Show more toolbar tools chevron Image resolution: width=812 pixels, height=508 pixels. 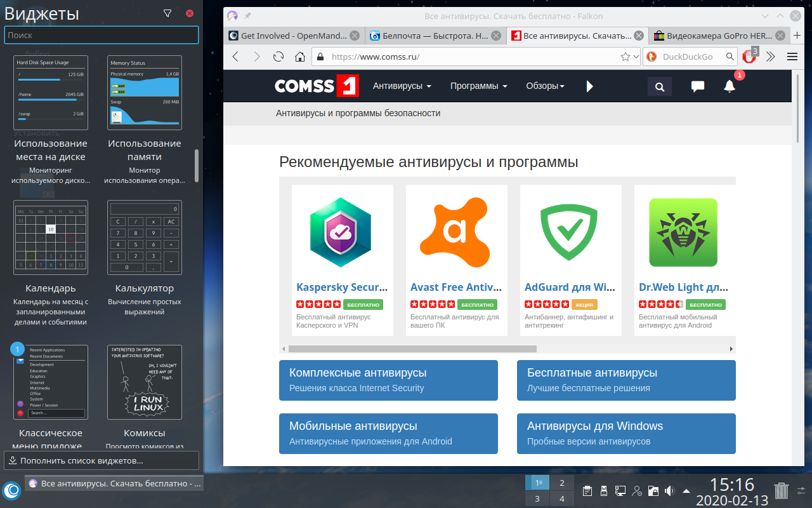click(x=771, y=57)
